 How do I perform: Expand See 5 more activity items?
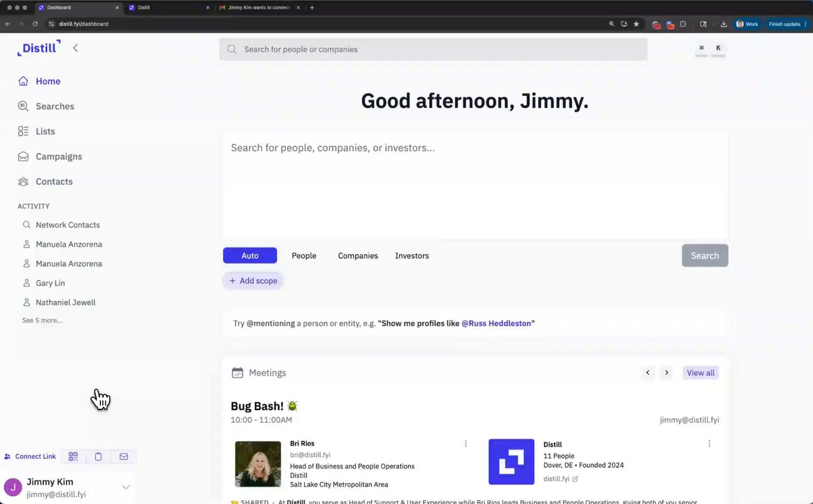(x=42, y=321)
